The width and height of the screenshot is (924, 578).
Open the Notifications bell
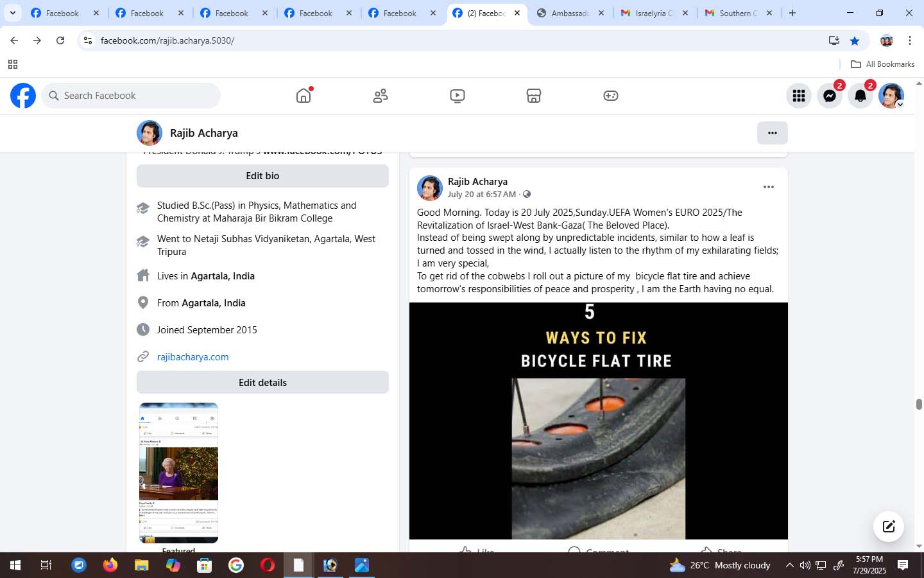[860, 96]
